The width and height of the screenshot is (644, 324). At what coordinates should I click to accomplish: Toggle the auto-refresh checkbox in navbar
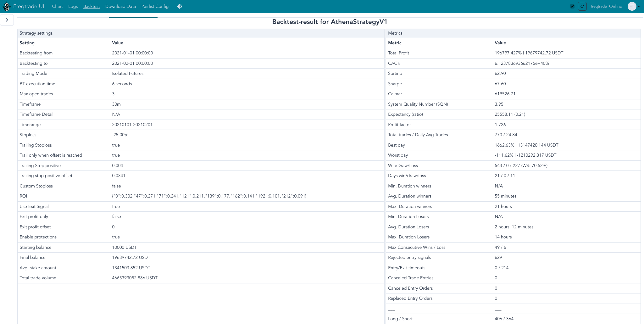pyautogui.click(x=572, y=7)
